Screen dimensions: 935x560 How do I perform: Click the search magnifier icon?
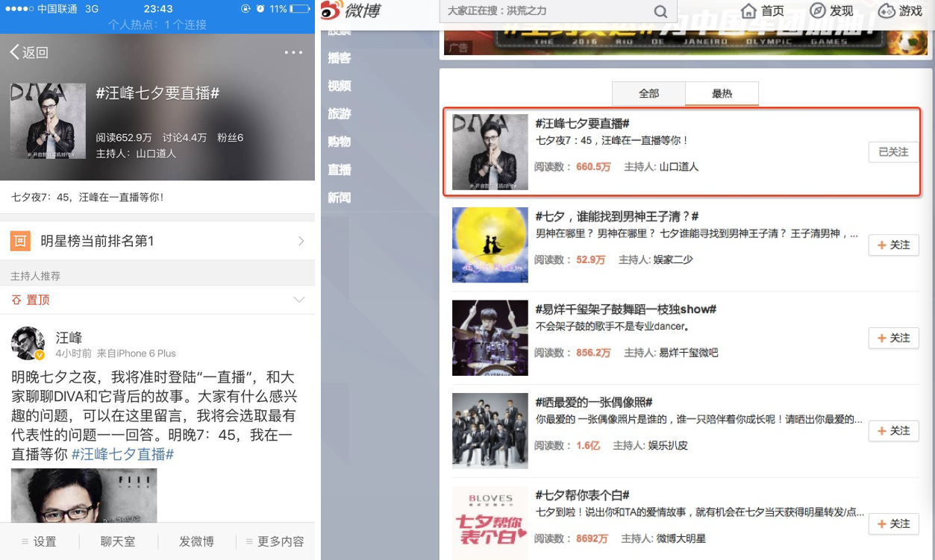[660, 11]
